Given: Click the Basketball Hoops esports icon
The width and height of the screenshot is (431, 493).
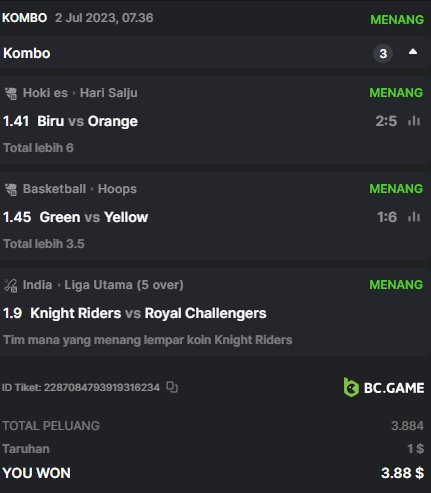Looking at the screenshot, I should coord(11,189).
